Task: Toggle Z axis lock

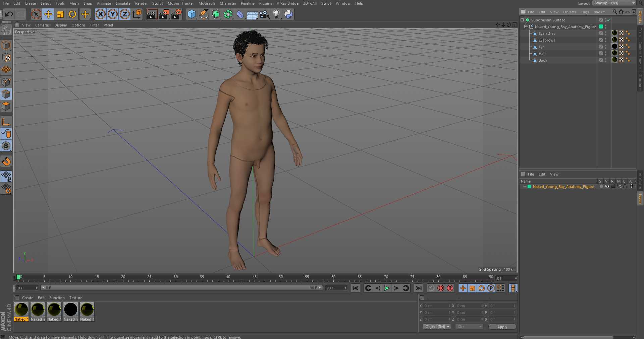Action: [125, 14]
